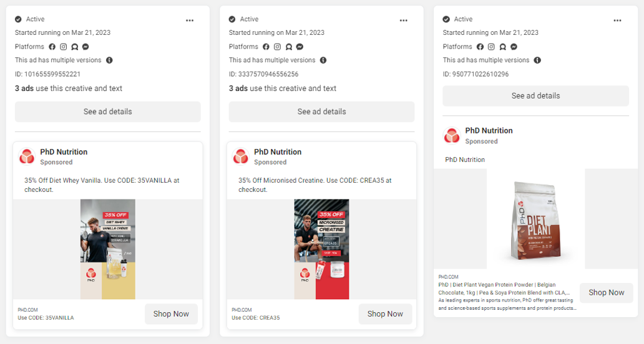
Task: Click multiple versions info icon on ad 950771022610296
Action: [537, 60]
